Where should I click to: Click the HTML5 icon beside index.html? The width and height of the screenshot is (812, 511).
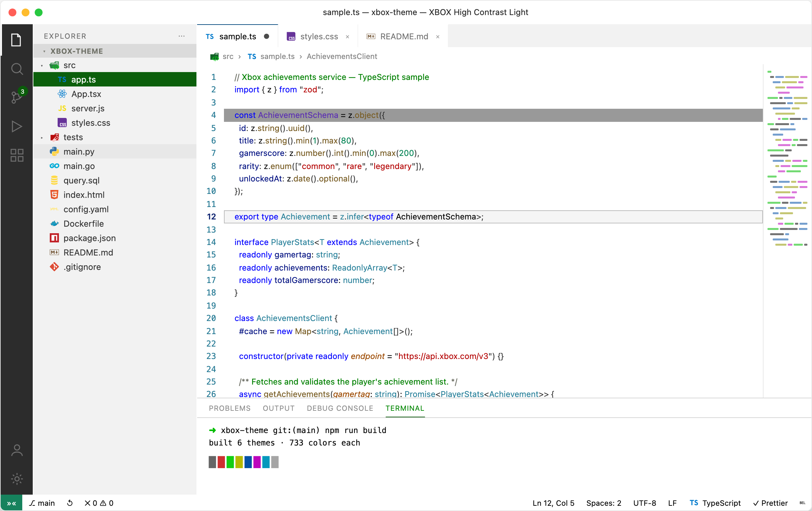(x=54, y=195)
